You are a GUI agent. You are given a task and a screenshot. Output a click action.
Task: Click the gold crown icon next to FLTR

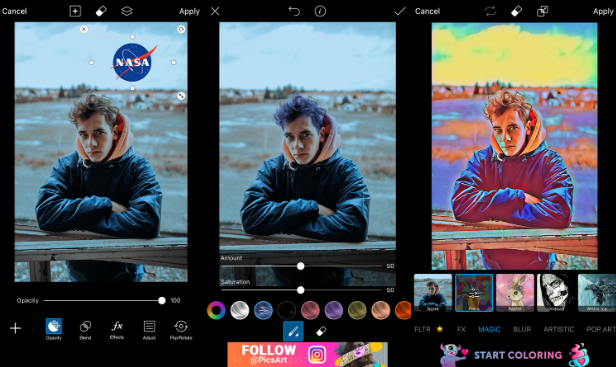pyautogui.click(x=440, y=329)
